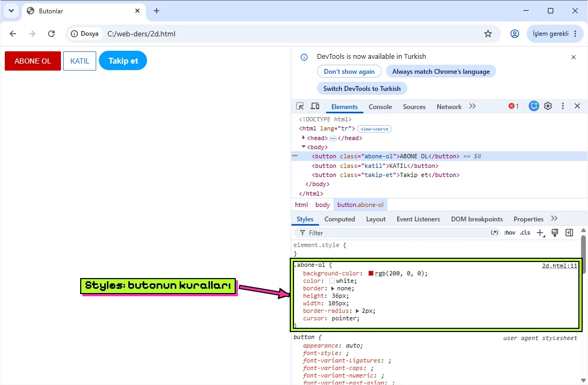Select the Styles pane tab

pyautogui.click(x=305, y=219)
